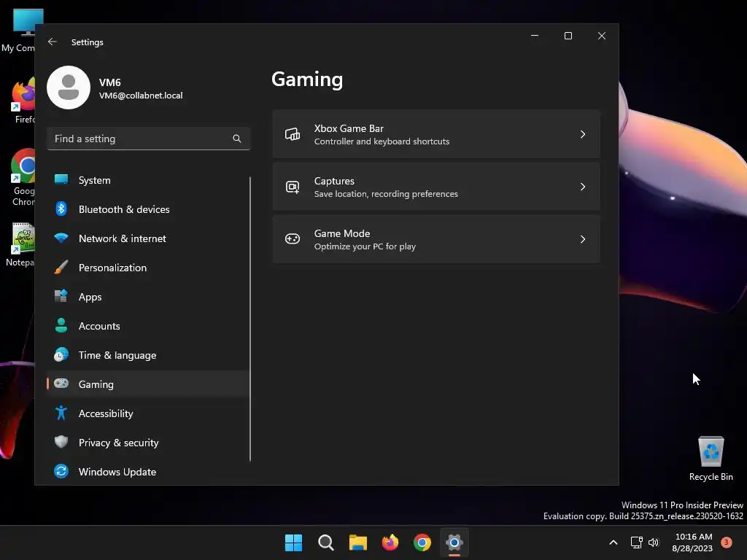The height and width of the screenshot is (560, 747).
Task: Go to Personalization settings
Action: point(147,268)
